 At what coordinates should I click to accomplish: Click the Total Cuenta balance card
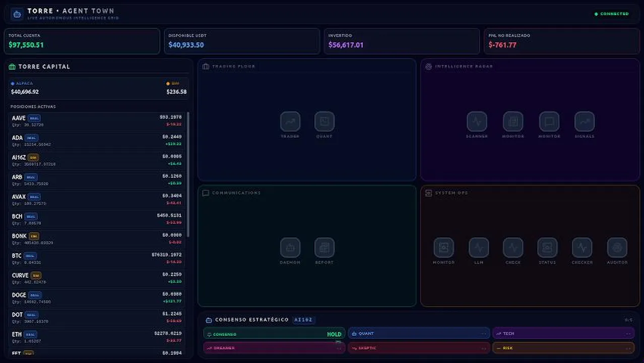82,41
